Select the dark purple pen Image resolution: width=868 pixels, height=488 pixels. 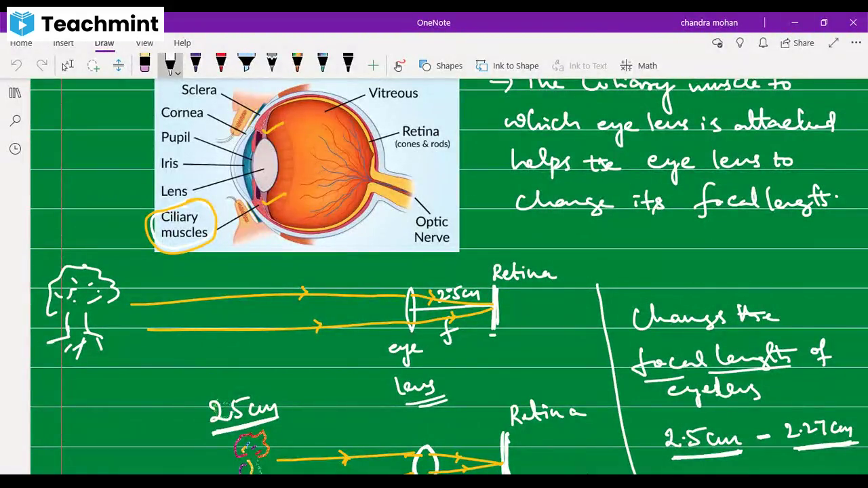pos(195,64)
